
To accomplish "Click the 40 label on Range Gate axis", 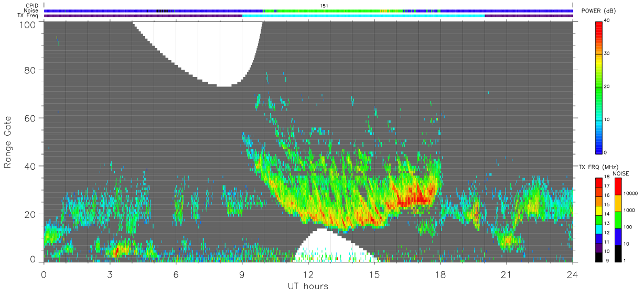I will coord(30,166).
